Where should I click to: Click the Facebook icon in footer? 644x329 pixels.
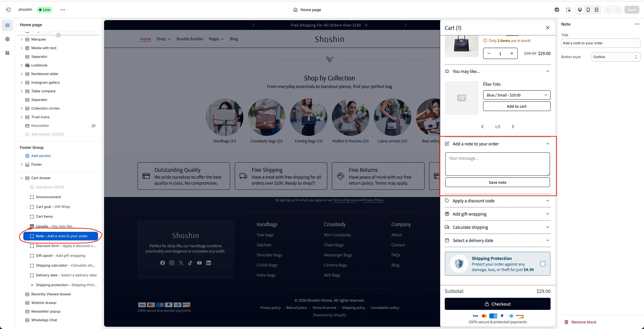[163, 263]
